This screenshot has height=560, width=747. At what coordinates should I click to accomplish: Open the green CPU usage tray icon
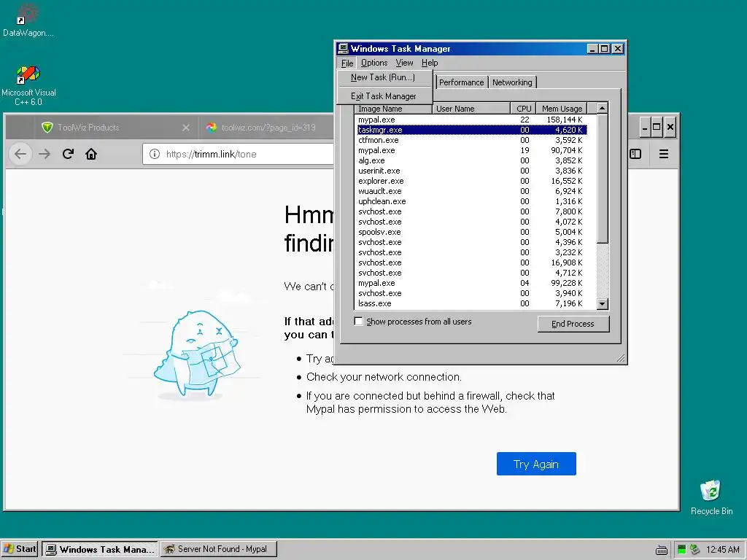pos(682,550)
